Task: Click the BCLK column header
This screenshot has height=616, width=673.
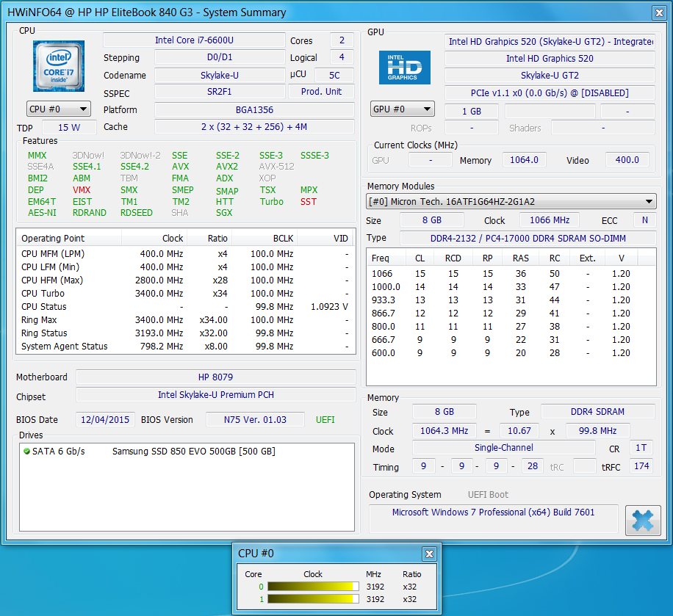Action: pyautogui.click(x=264, y=238)
